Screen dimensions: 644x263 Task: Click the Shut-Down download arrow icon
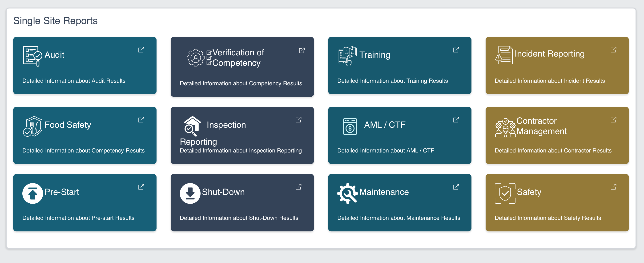click(x=190, y=193)
